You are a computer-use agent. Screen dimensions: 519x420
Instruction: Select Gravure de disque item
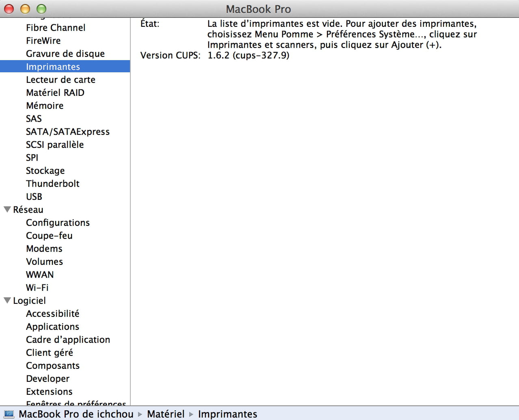pos(65,54)
